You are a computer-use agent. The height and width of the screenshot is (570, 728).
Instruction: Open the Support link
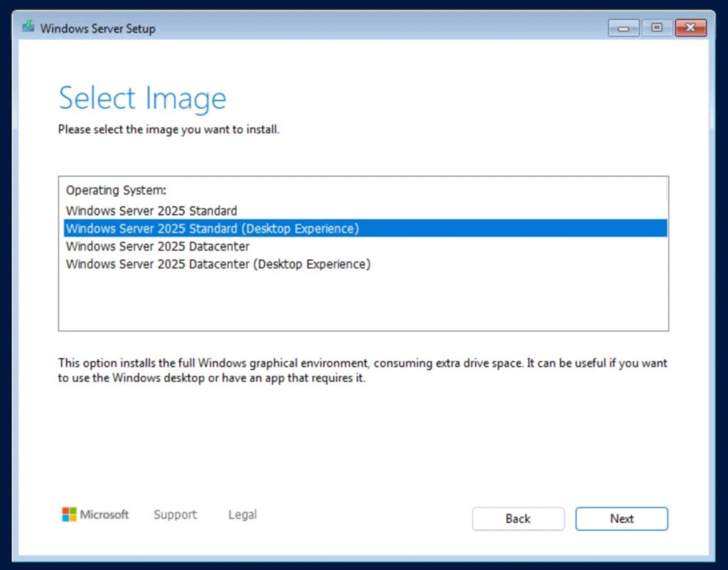click(x=175, y=515)
